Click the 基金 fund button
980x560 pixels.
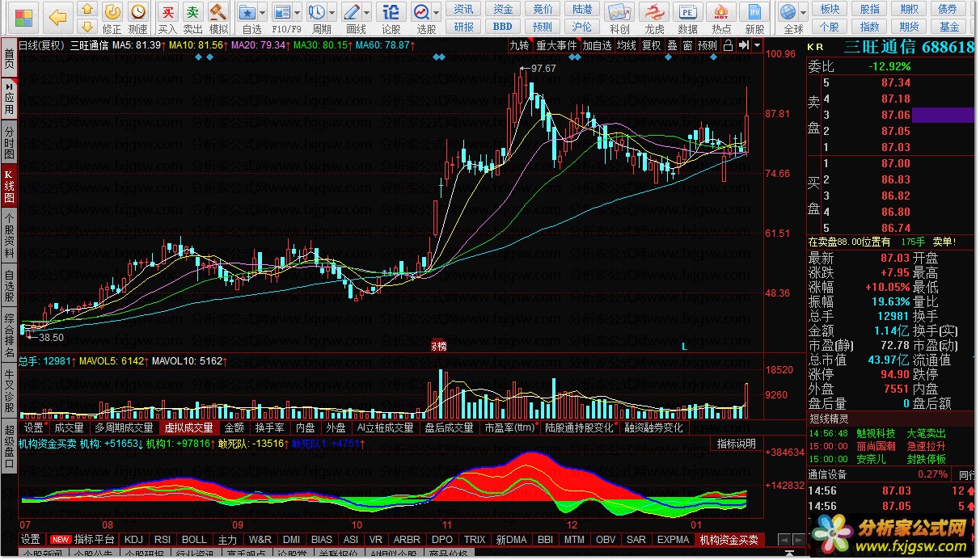coord(949,26)
